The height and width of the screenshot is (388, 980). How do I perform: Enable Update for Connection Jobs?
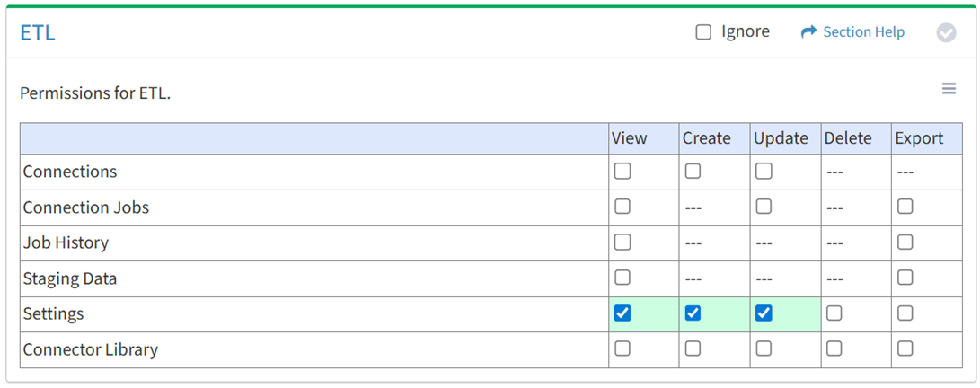click(x=764, y=207)
